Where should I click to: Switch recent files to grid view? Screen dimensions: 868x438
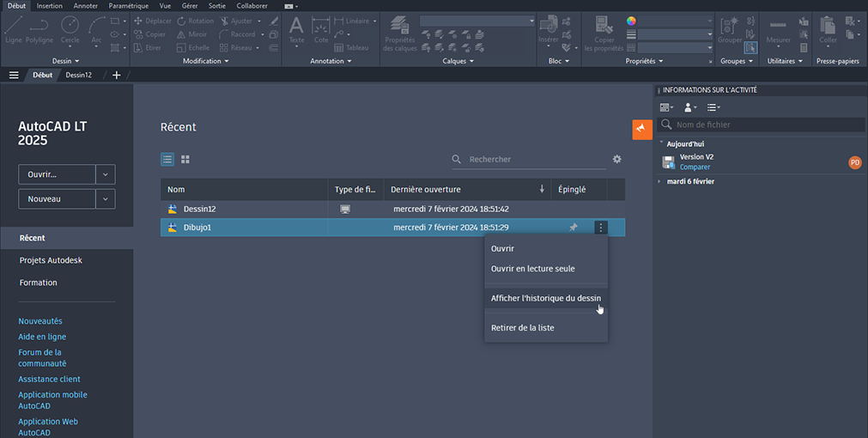coord(185,160)
